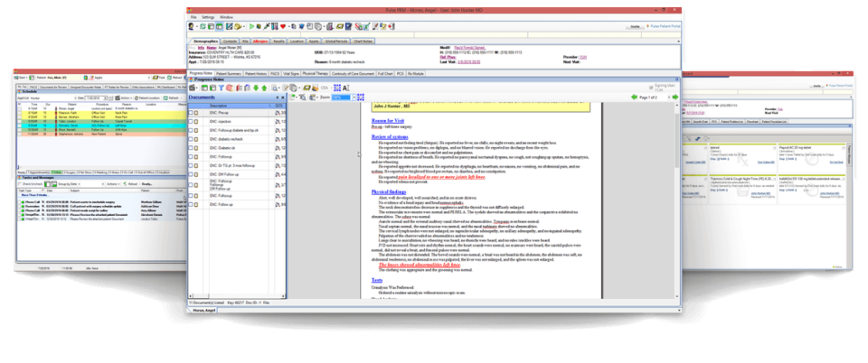The width and height of the screenshot is (868, 363).
Task: Click the Reload icon in Tasks and Messages
Action: 125,184
